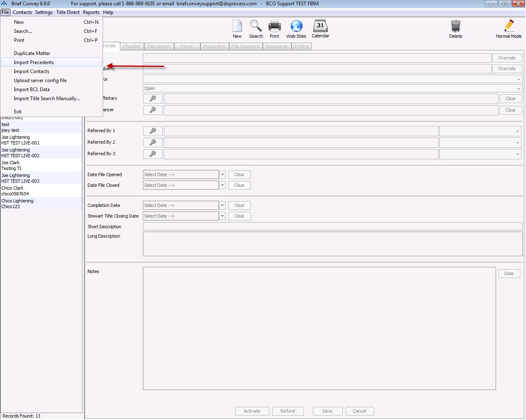Open the Date File Closed date picker arrow
526x420 pixels.
tap(222, 185)
